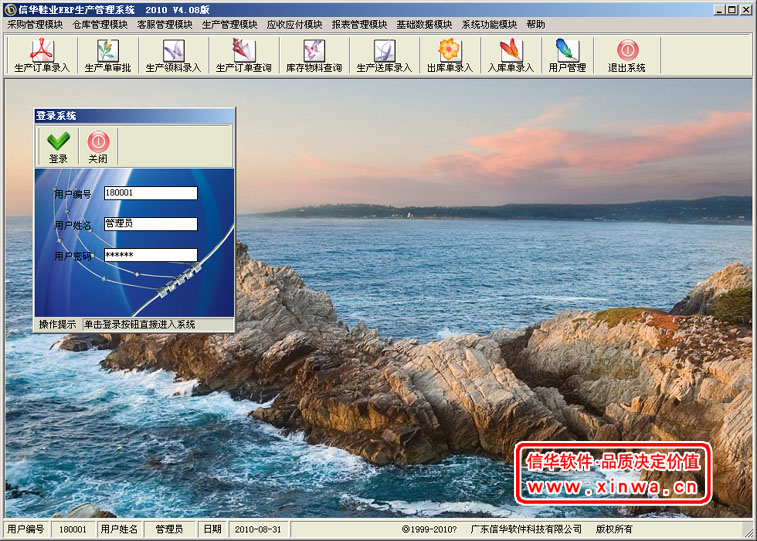
Task: Open 生产单审批 toolbar icon
Action: (x=108, y=55)
